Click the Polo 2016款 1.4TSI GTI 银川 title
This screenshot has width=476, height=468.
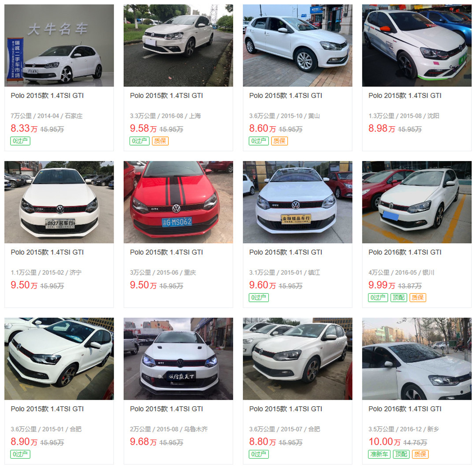point(405,252)
